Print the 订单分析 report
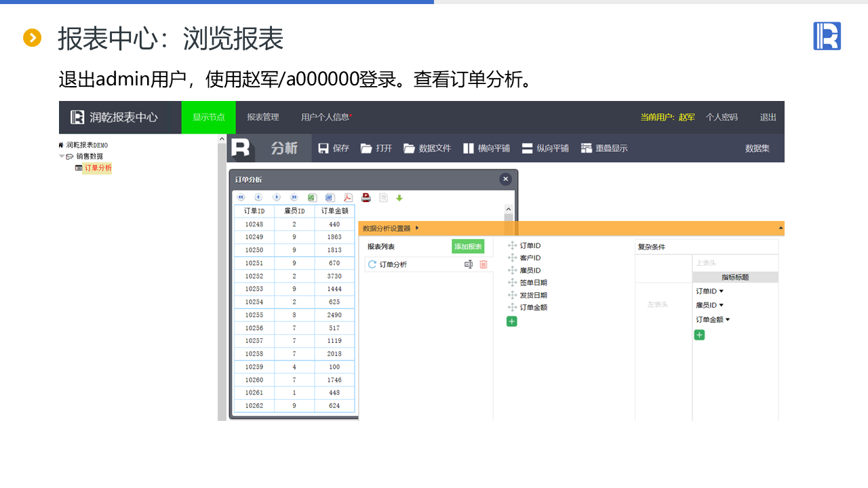 [366, 197]
